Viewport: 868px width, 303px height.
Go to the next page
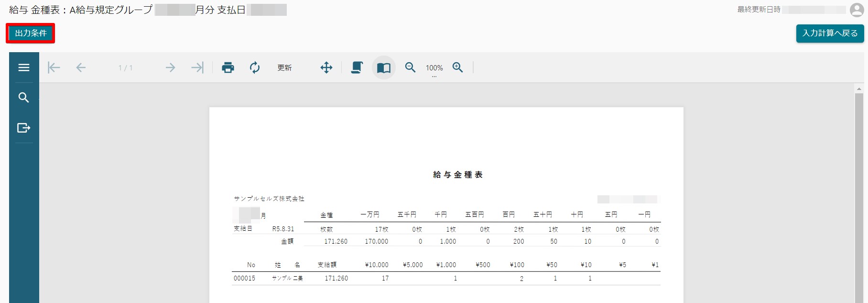(170, 67)
